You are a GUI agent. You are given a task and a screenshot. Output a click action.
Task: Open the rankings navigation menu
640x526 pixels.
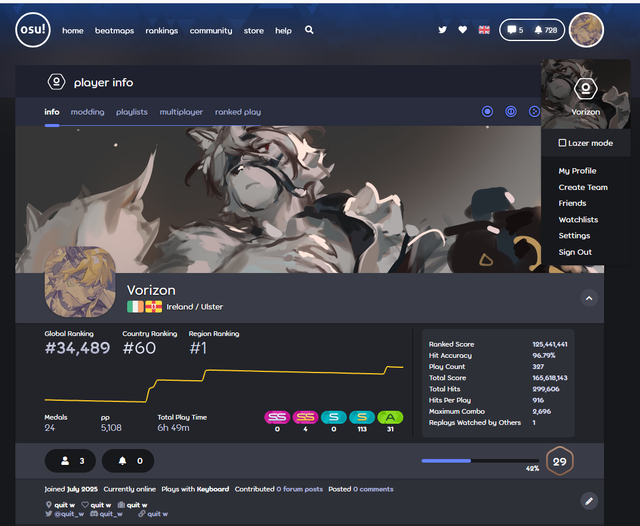[x=162, y=31]
